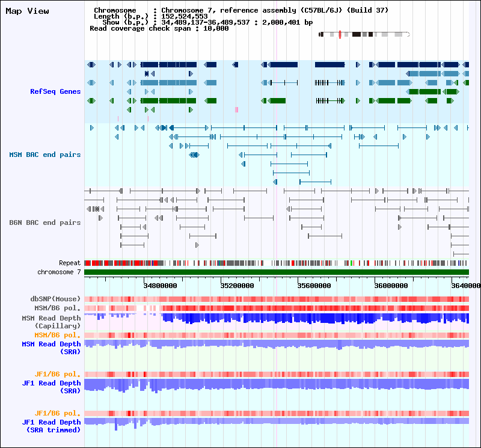Click the chromosome length value 152,524,553
481x448 pixels.
[x=185, y=16]
